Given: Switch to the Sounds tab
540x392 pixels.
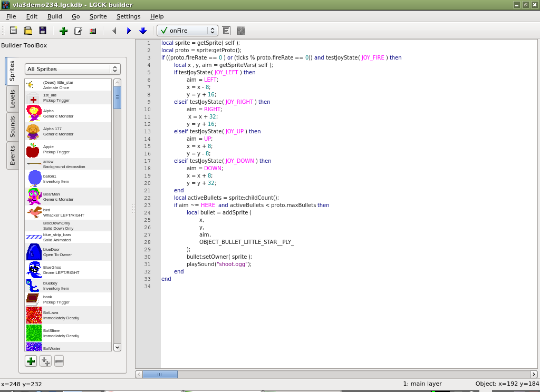Looking at the screenshot, I should click(13, 127).
